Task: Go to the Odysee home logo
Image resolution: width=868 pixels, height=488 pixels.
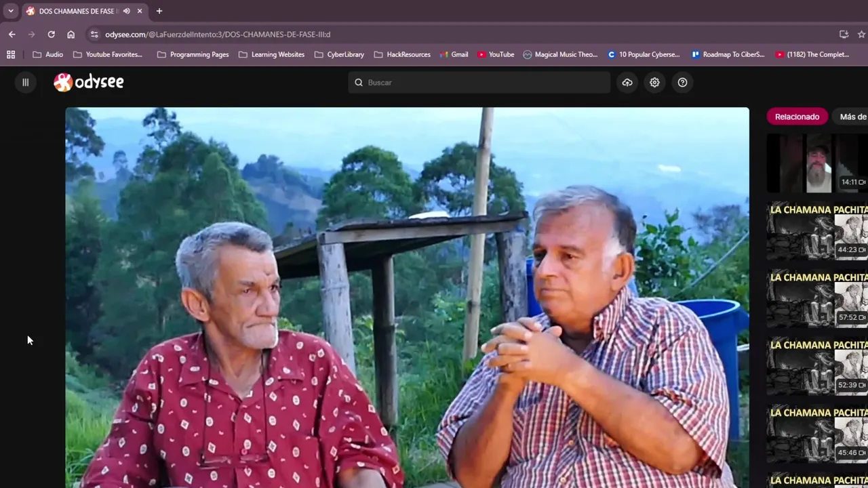Action: click(89, 83)
